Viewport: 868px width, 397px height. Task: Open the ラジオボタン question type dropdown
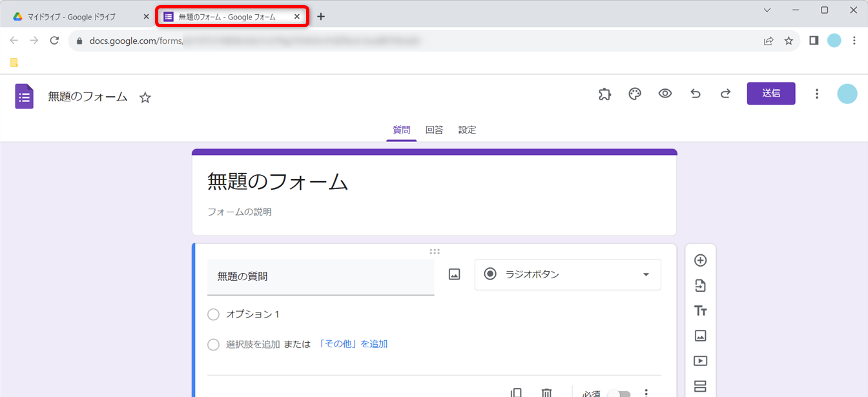click(568, 275)
